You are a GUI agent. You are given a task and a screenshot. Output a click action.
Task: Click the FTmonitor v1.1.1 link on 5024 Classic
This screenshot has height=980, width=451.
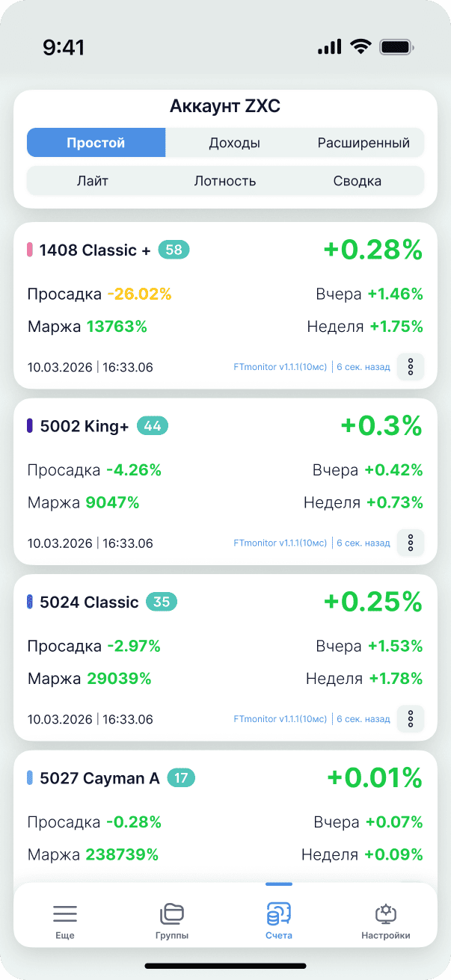[280, 719]
